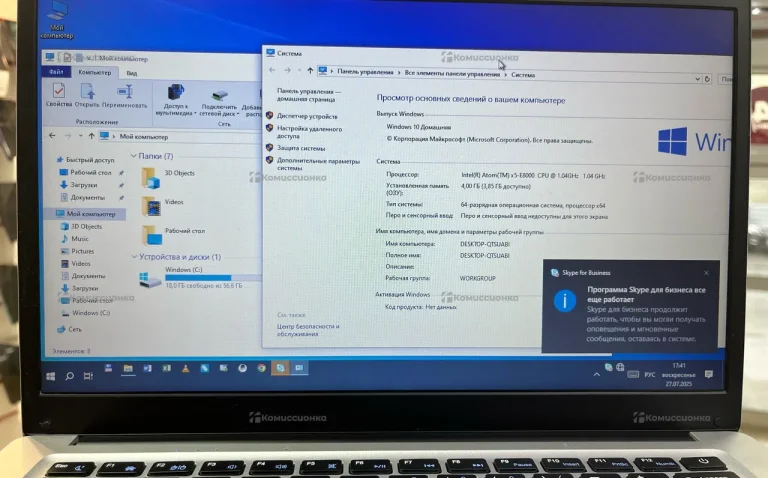768x478 pixels.
Task: Open Защита системы link
Action: (301, 148)
